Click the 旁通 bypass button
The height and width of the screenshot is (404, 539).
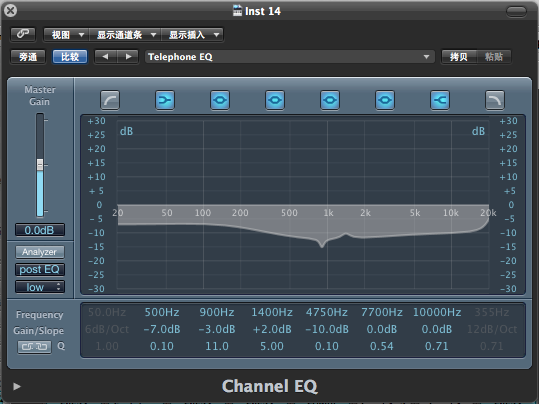coord(28,57)
